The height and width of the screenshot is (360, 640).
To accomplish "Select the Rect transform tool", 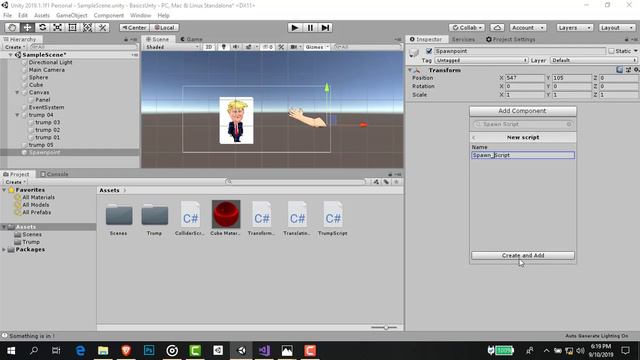I will pyautogui.click(x=72, y=27).
